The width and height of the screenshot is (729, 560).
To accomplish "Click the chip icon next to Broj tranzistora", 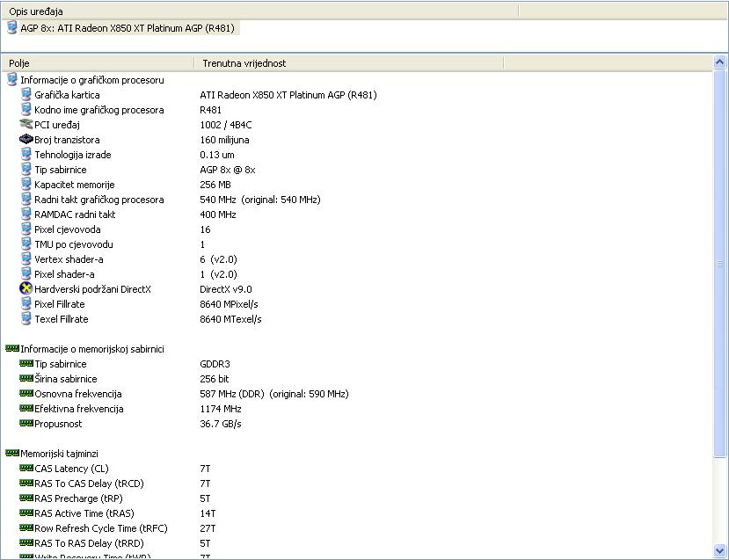I will click(x=26, y=140).
